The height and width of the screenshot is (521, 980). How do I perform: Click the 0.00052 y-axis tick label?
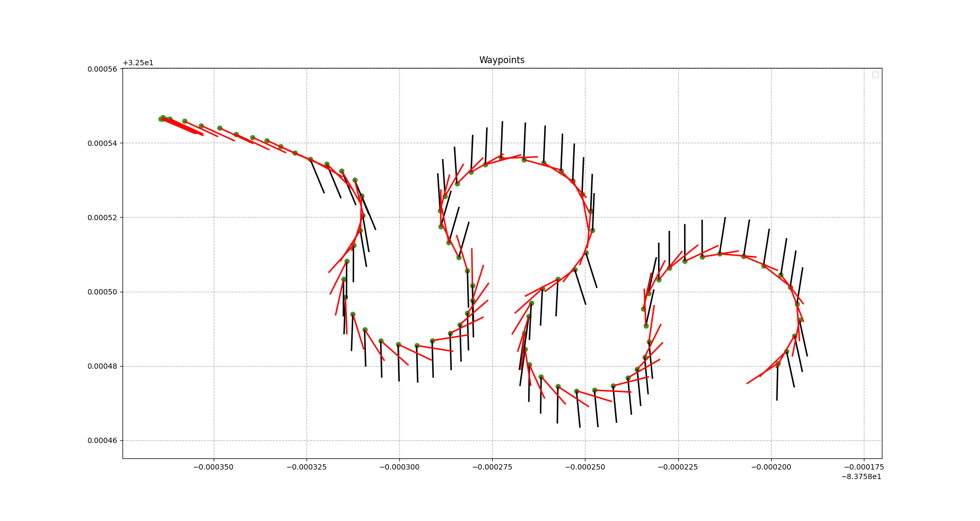(x=103, y=218)
